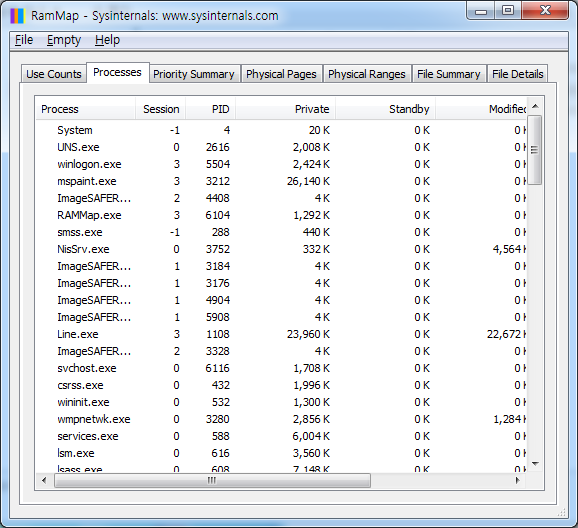Select the csrss.exe row

point(281,385)
